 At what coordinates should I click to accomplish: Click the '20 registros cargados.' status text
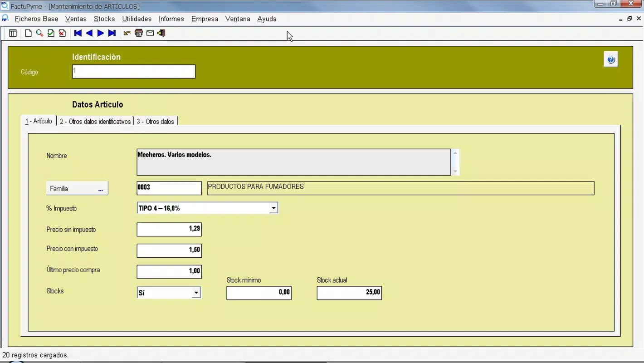pyautogui.click(x=35, y=355)
